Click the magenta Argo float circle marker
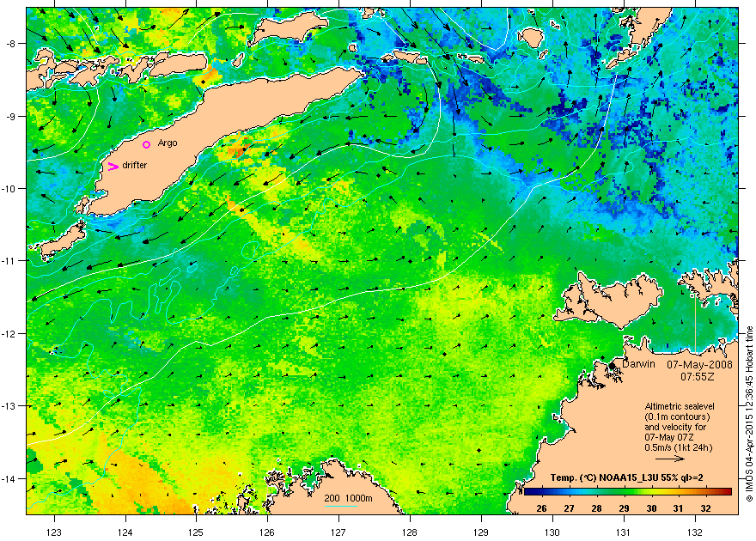This screenshot has height=541, width=756. tap(147, 144)
